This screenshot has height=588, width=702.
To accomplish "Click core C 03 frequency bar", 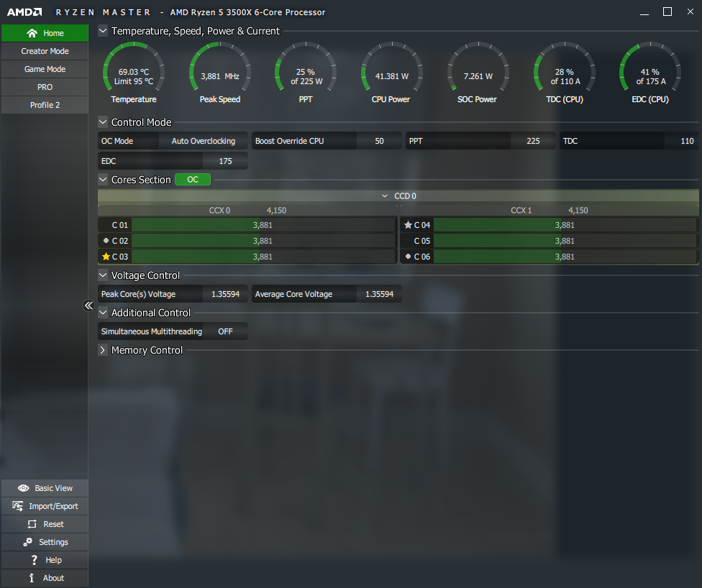I will (x=263, y=257).
